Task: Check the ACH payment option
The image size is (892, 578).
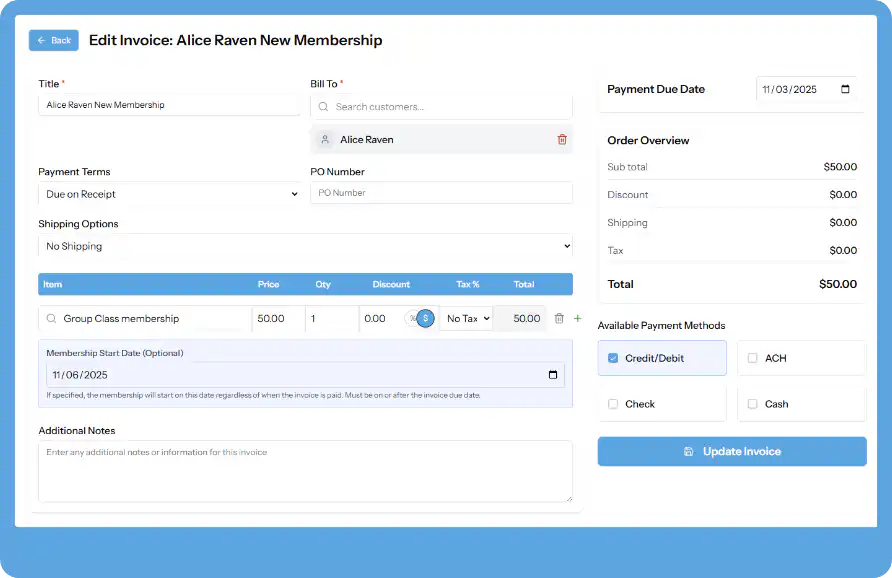Action: pyautogui.click(x=752, y=357)
